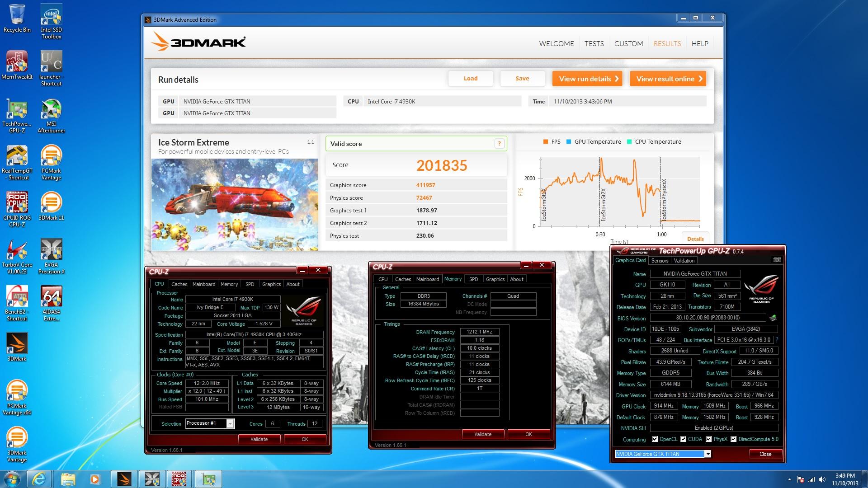Screen dimensions: 868x488
Task: Open GPU selection dropdown in GPU-Z
Action: click(708, 454)
